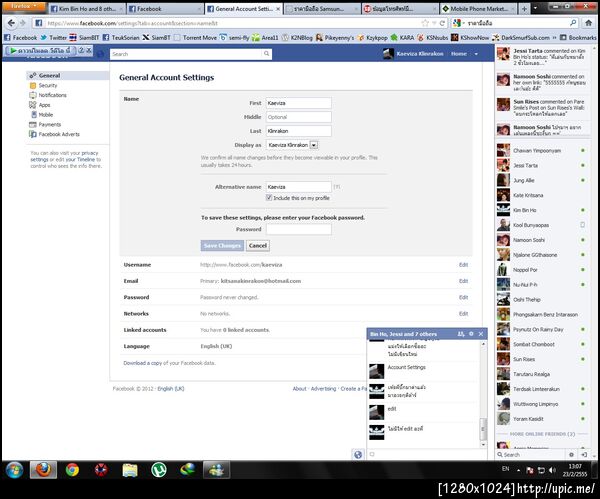Image resolution: width=600 pixels, height=499 pixels.
Task: Select General in the settings sidebar
Action: pyautogui.click(x=67, y=75)
